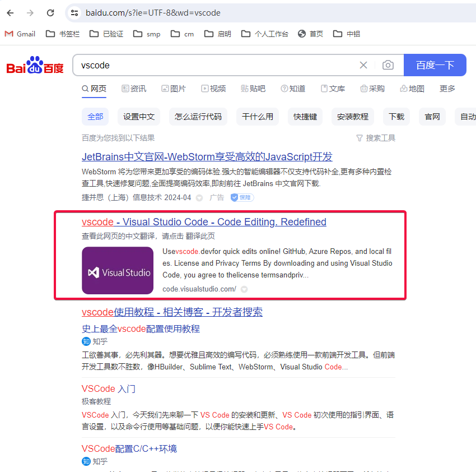This screenshot has height=472, width=476.
Task: Switch to the 知道 tab
Action: tap(293, 89)
